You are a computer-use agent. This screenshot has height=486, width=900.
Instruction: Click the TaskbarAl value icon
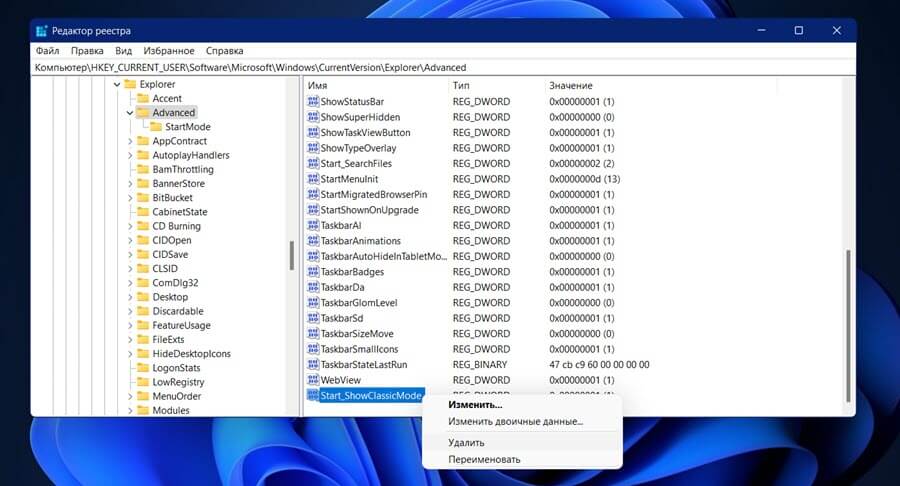(313, 225)
